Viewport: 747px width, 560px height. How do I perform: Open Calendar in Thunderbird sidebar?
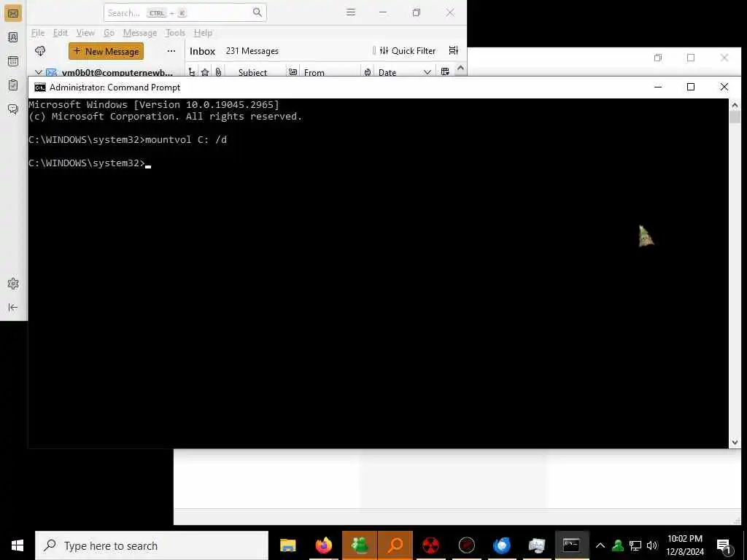point(13,61)
